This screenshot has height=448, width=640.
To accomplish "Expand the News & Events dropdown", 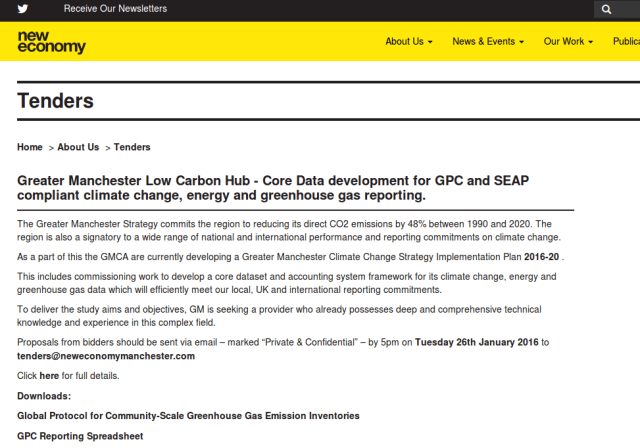I will click(x=488, y=42).
